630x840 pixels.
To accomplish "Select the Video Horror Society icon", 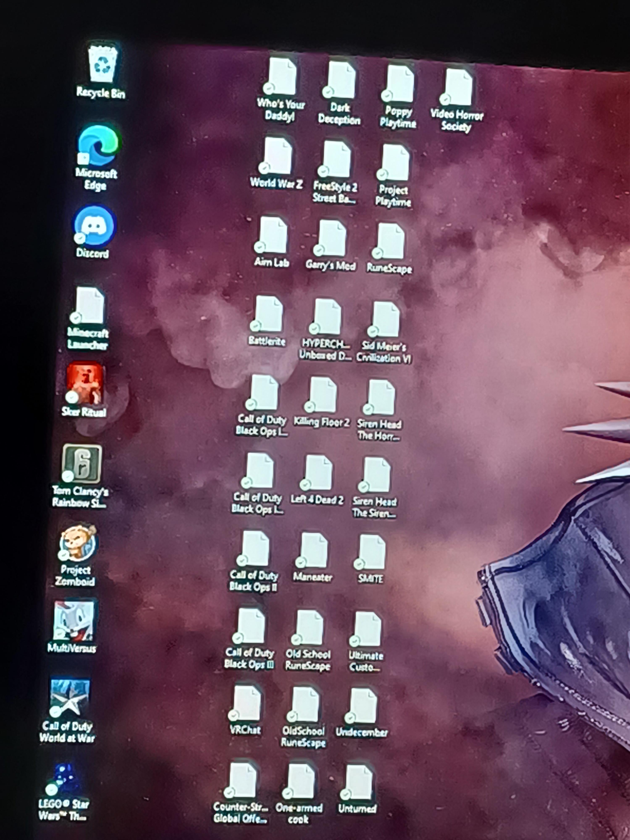I will pos(457,100).
